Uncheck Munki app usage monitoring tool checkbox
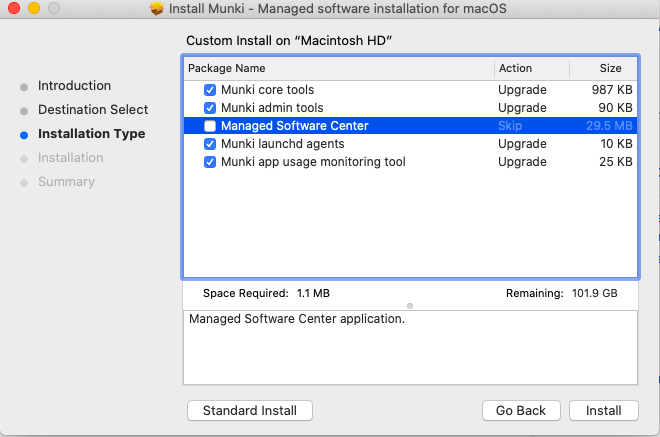 210,162
